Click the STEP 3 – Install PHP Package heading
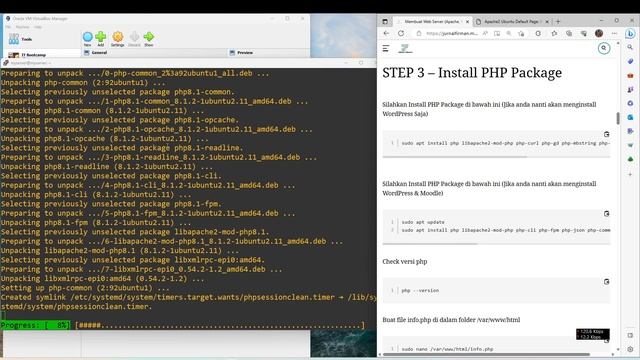 (472, 73)
